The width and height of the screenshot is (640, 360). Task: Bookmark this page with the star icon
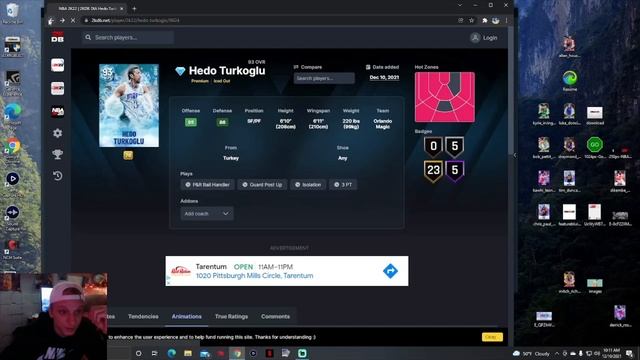pos(471,20)
